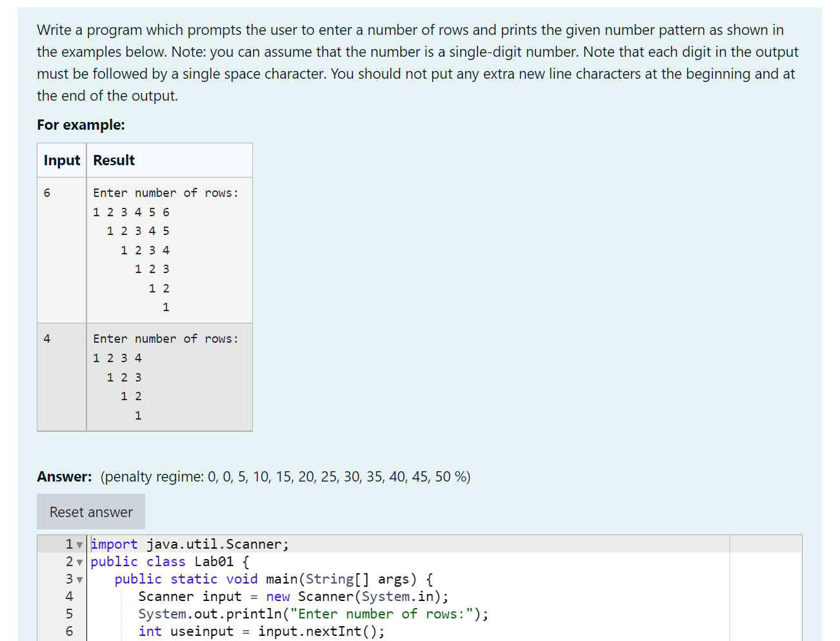Click the Result column header of the examples table

(114, 160)
